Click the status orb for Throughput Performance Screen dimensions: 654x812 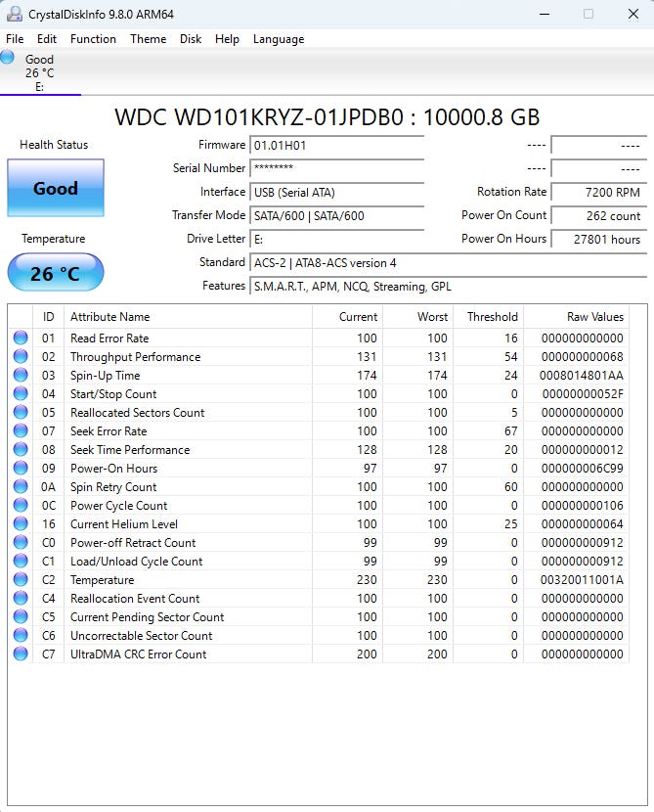(x=21, y=356)
